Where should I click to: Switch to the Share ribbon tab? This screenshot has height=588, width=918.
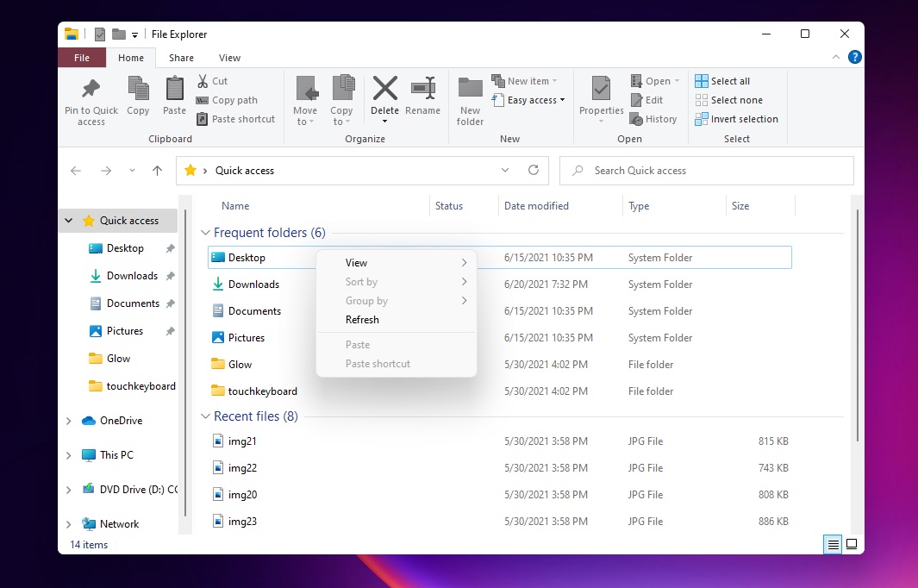click(x=181, y=58)
